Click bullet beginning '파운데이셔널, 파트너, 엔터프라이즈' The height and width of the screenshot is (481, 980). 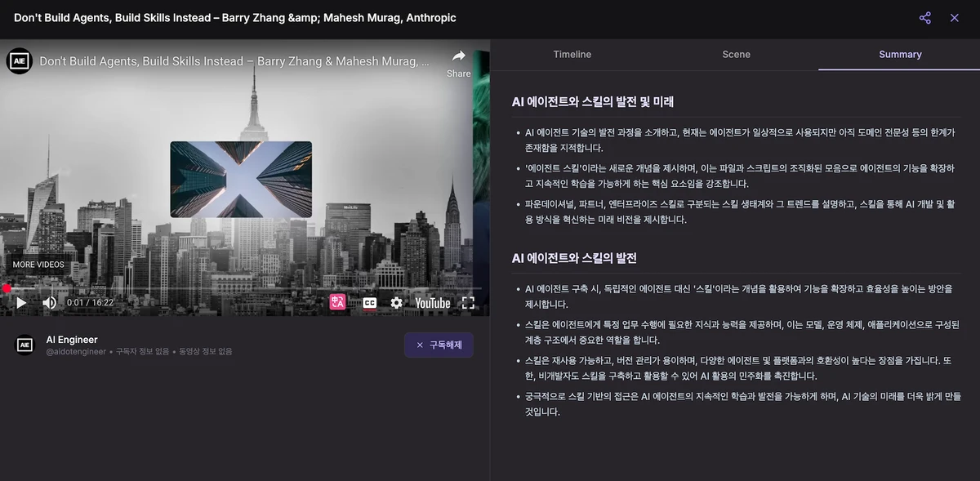click(739, 211)
